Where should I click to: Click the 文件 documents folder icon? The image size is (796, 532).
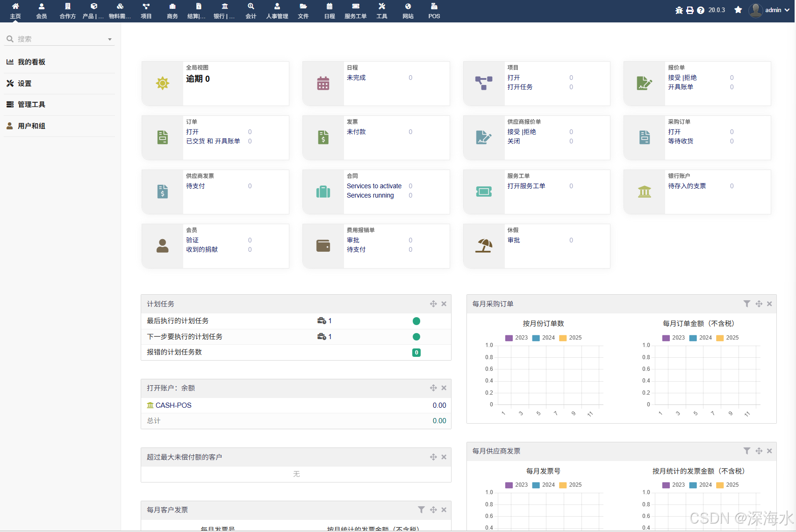[303, 7]
